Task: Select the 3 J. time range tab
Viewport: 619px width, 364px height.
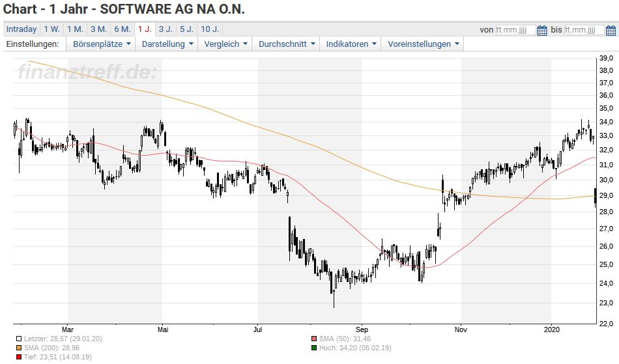Action: pos(166,29)
